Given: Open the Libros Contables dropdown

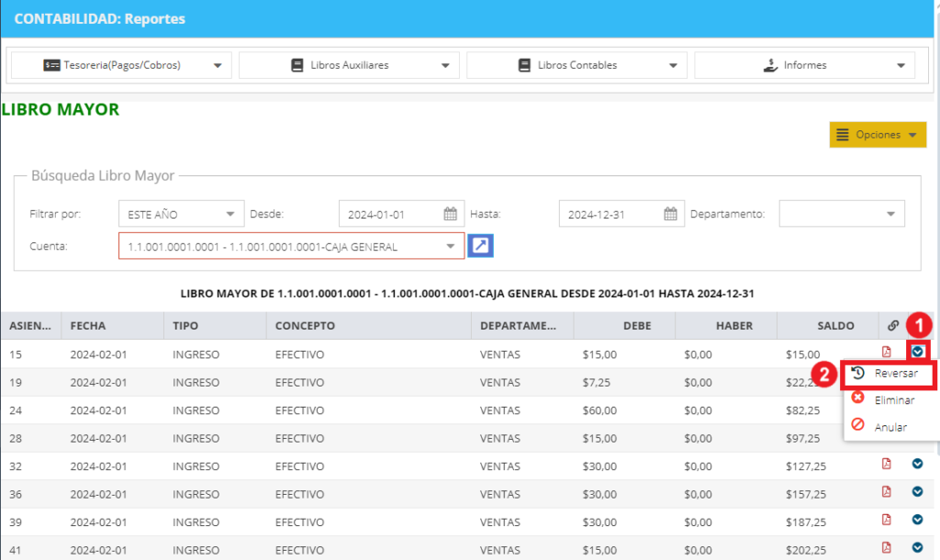Looking at the screenshot, I should 576,65.
